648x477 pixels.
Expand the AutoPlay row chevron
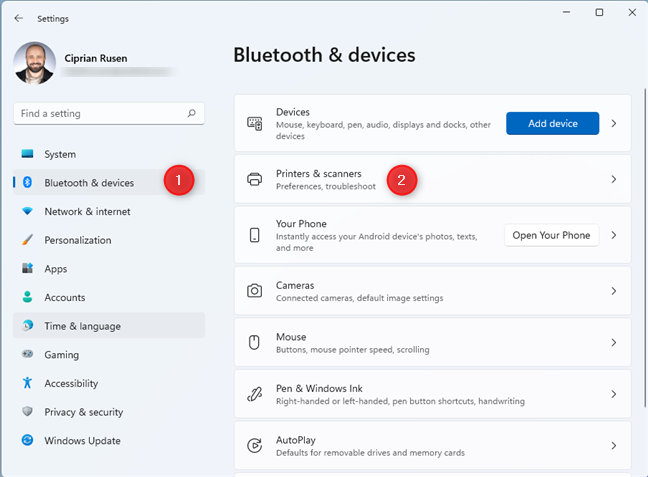pos(614,446)
